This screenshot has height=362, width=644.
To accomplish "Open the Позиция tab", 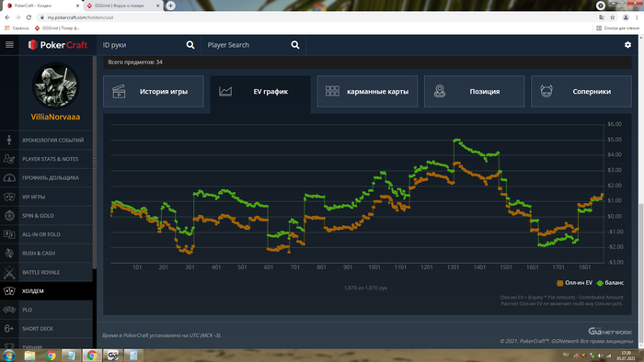I will click(x=475, y=92).
